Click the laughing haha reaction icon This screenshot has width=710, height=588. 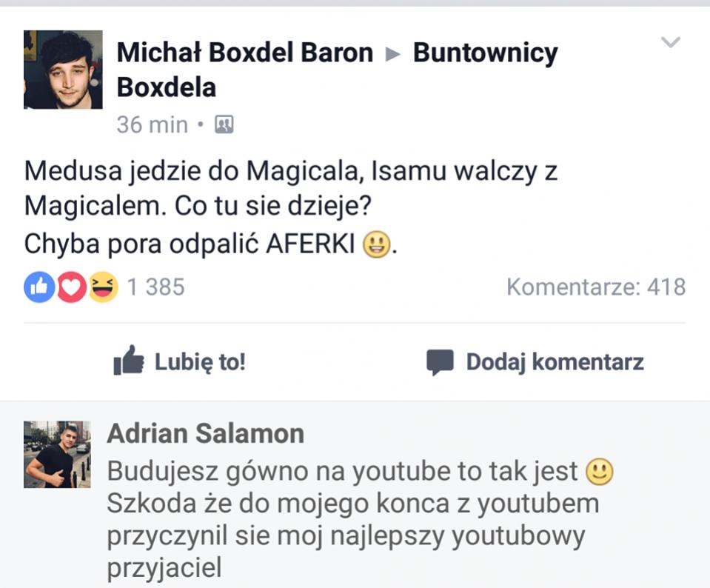pos(103,287)
